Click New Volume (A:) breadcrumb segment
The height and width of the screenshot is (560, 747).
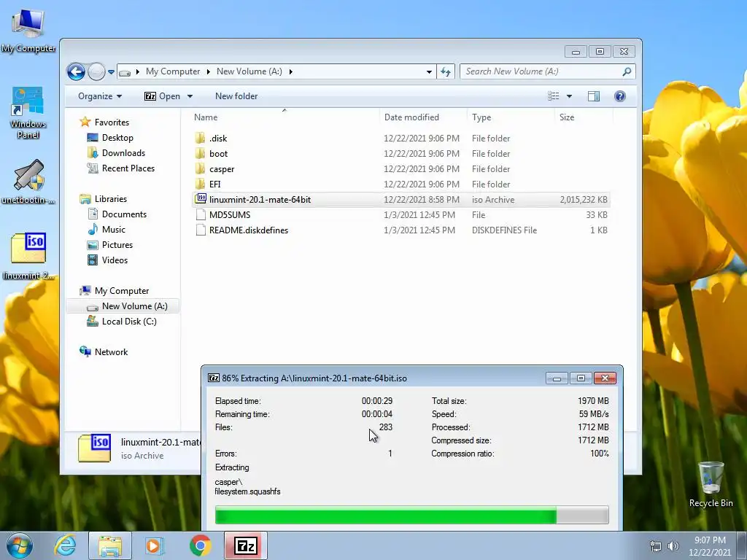(x=249, y=71)
